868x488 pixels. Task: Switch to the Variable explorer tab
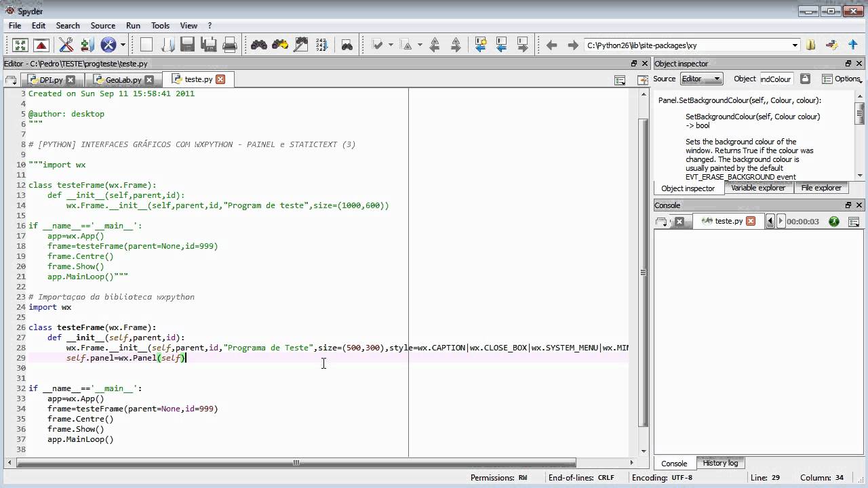pyautogui.click(x=757, y=188)
